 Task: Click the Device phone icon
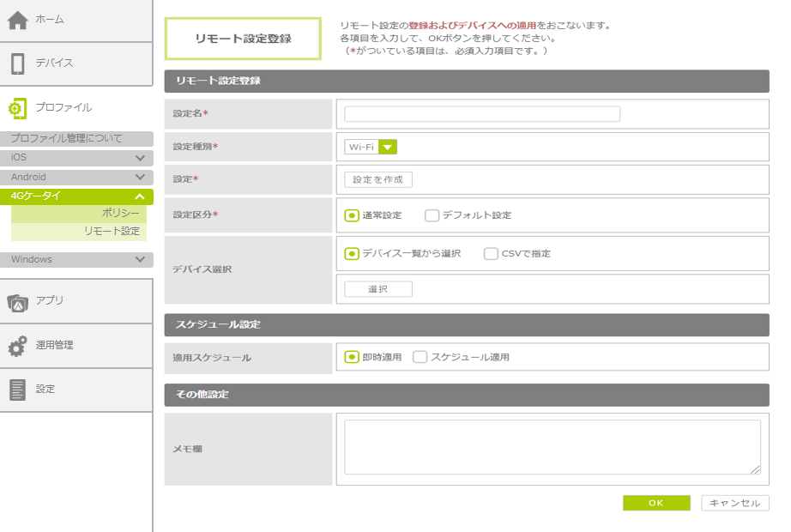click(18, 63)
